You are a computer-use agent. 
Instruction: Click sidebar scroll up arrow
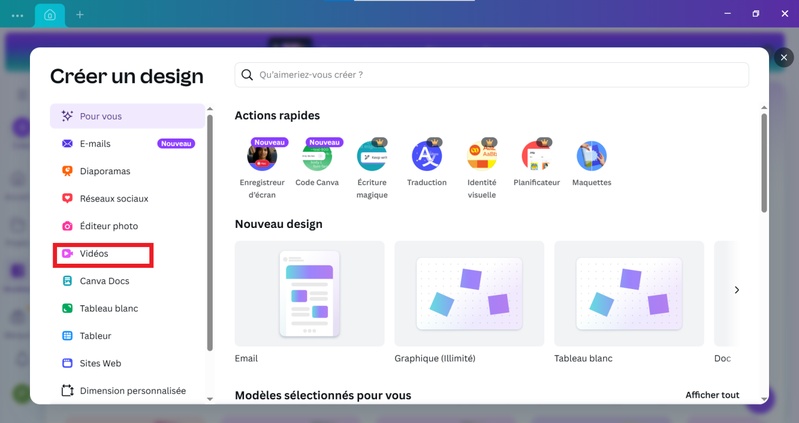(209, 109)
